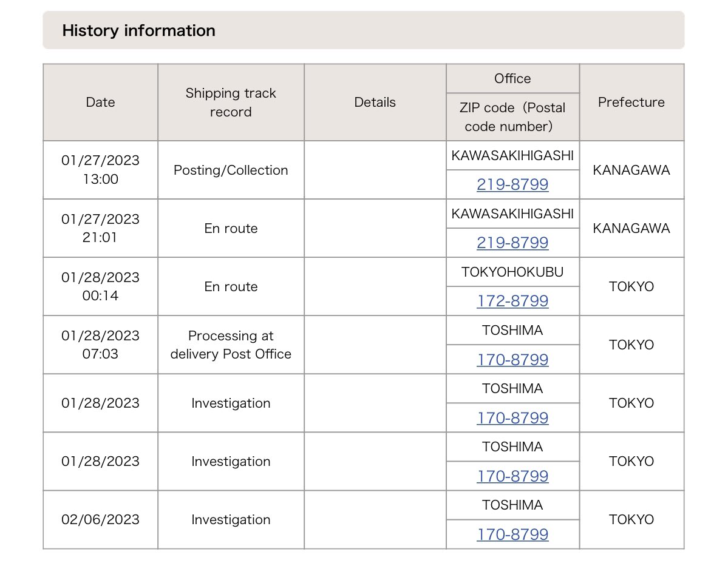
Task: Click the TOKYOHOKUBU office cell
Action: [512, 272]
